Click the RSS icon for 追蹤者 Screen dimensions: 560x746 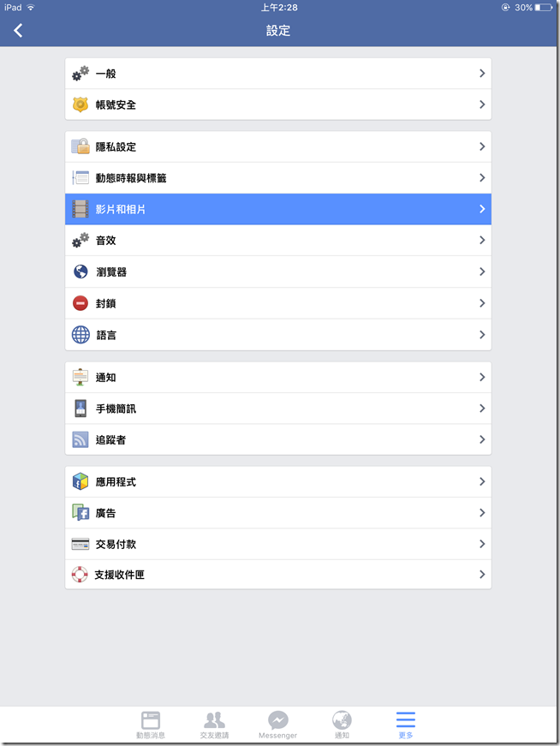click(80, 439)
